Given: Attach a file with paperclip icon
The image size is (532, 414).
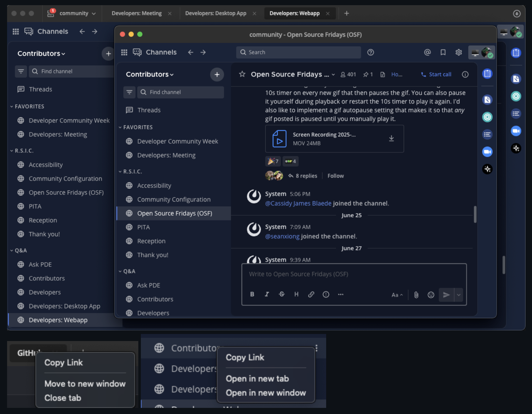Looking at the screenshot, I should 416,295.
